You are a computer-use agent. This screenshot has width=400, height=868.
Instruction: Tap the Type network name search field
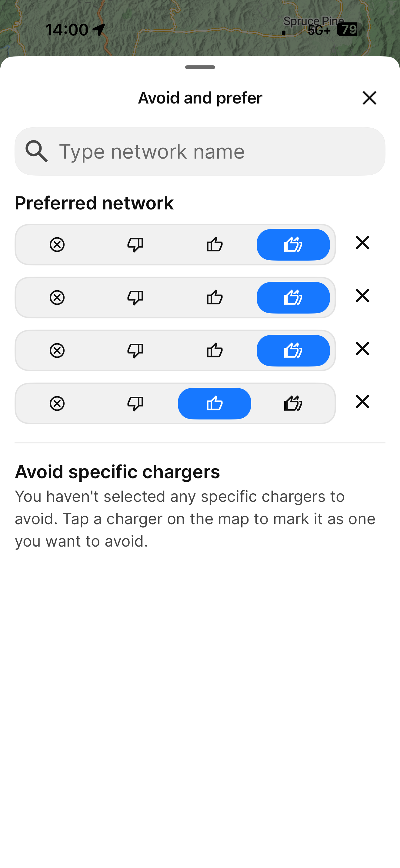(200, 151)
